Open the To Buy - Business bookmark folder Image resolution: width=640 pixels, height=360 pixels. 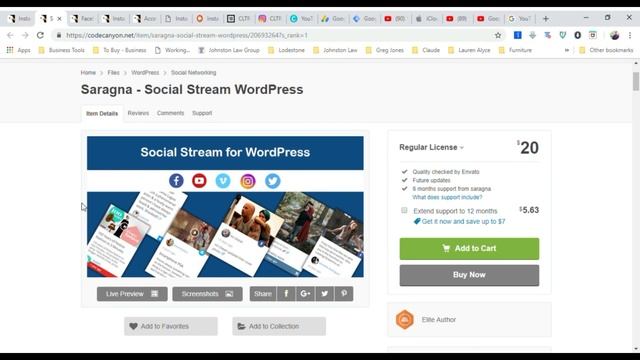[x=120, y=50]
